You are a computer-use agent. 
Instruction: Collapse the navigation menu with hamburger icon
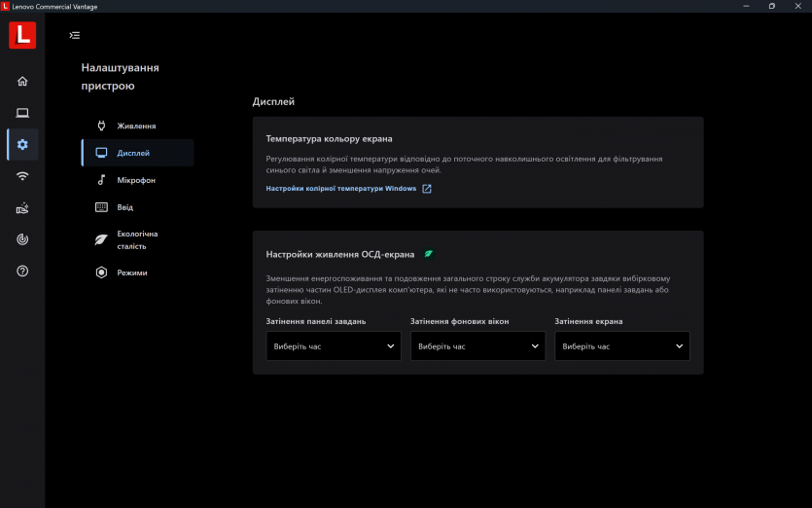[x=75, y=35]
